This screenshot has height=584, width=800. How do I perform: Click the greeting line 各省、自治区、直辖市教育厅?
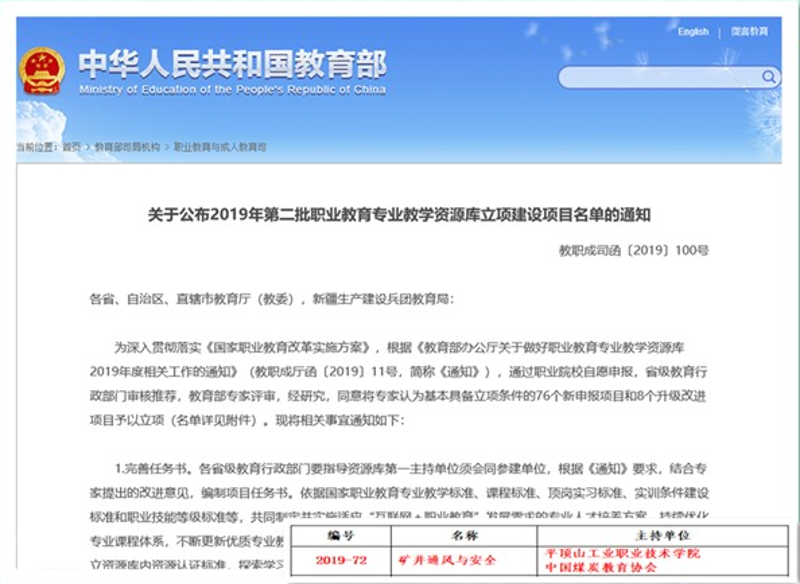(x=271, y=299)
